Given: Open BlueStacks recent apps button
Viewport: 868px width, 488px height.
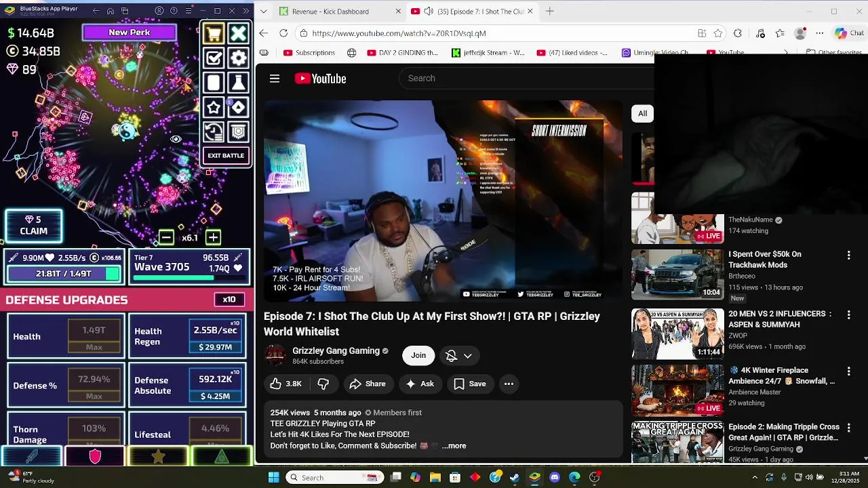Looking at the screenshot, I should click(125, 11).
